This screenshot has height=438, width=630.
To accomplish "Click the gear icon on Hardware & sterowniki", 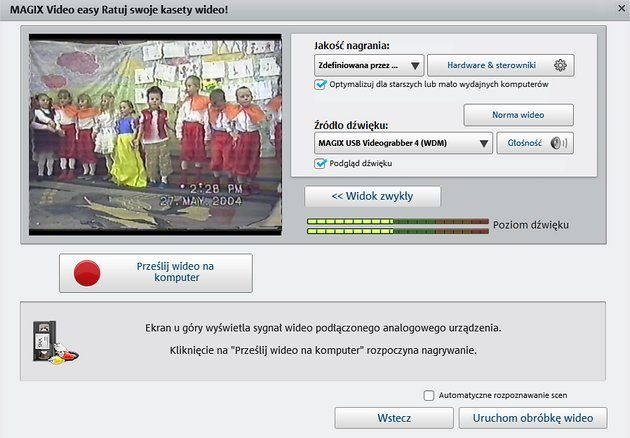I will [x=560, y=65].
